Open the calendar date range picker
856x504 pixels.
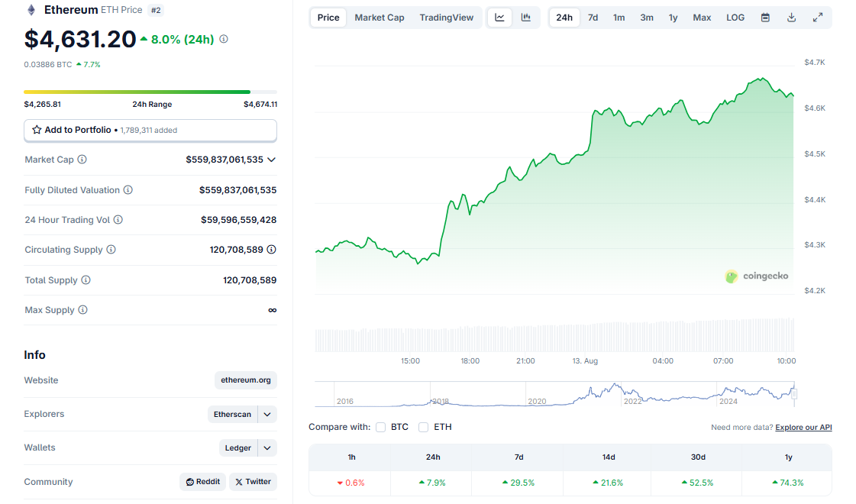click(x=765, y=18)
